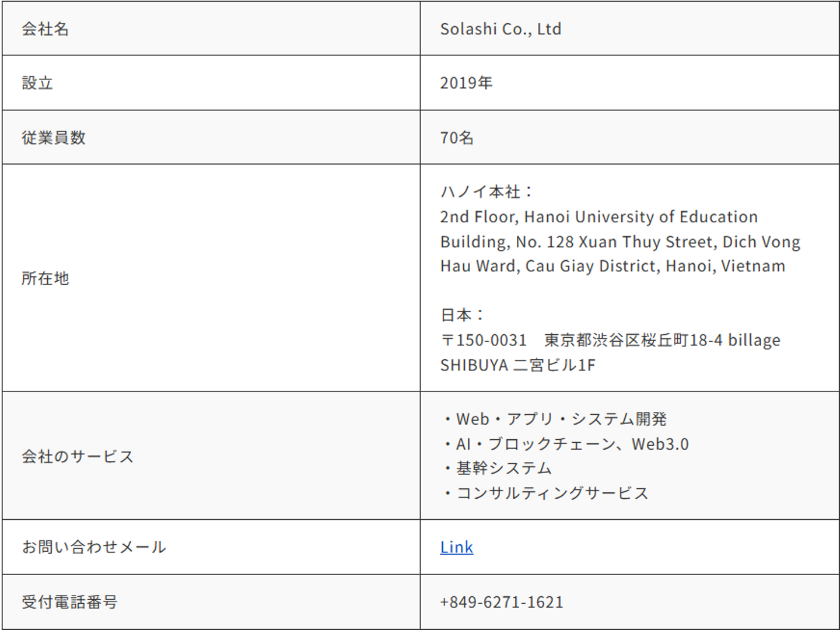
Task: Select the "70名" employee count
Action: pos(457,138)
